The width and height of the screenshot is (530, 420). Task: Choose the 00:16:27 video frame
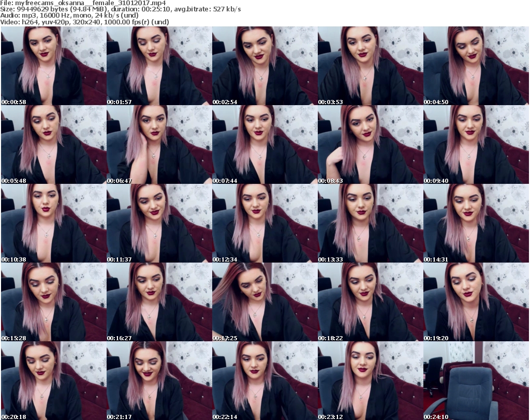[x=159, y=301]
